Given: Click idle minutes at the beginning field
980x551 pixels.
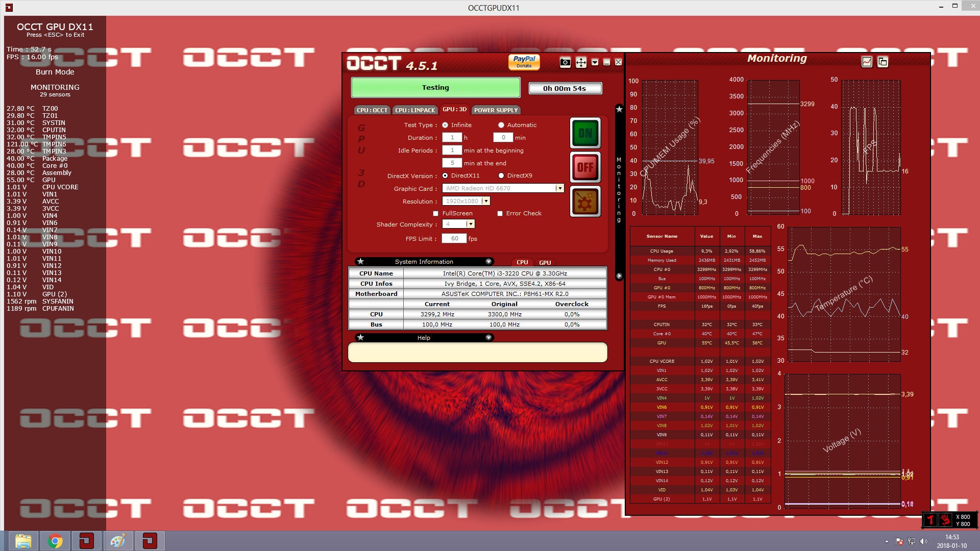Looking at the screenshot, I should point(452,151).
